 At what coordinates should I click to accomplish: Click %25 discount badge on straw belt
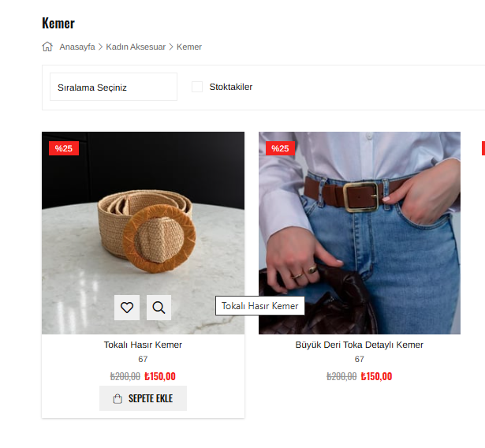[64, 148]
